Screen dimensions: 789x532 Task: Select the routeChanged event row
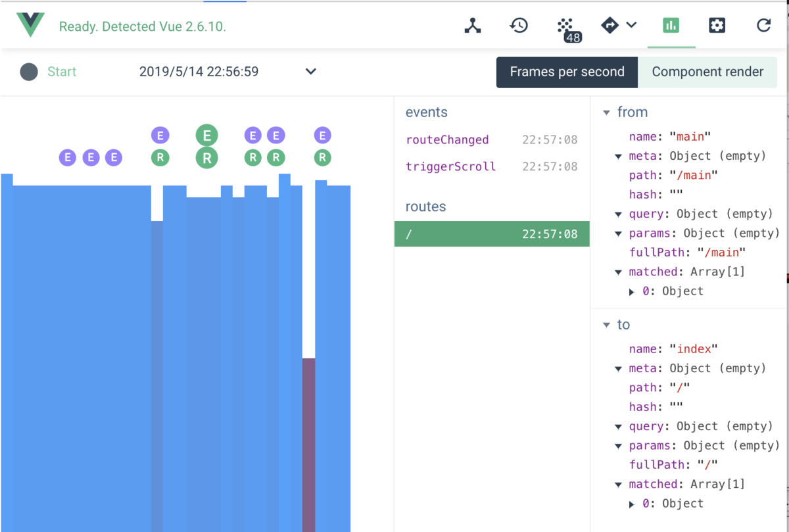(492, 139)
